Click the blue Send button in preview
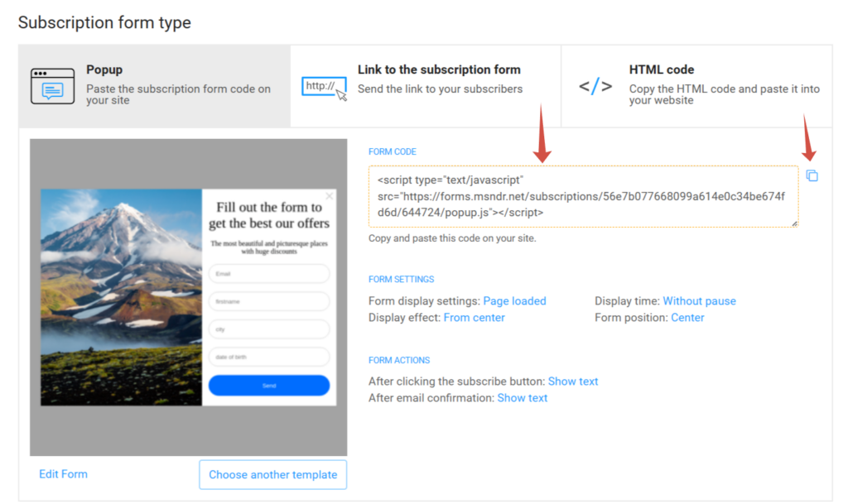The width and height of the screenshot is (848, 504). point(269,386)
